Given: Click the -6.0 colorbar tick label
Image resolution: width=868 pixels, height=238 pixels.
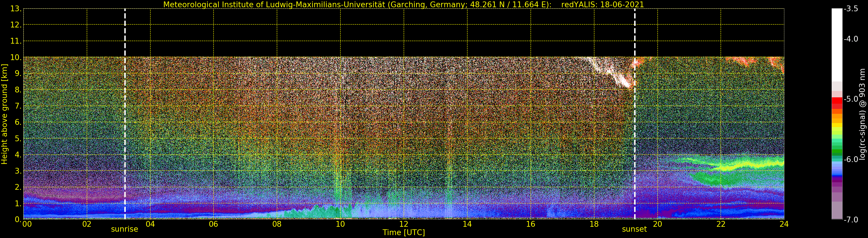Looking at the screenshot, I should point(851,159).
